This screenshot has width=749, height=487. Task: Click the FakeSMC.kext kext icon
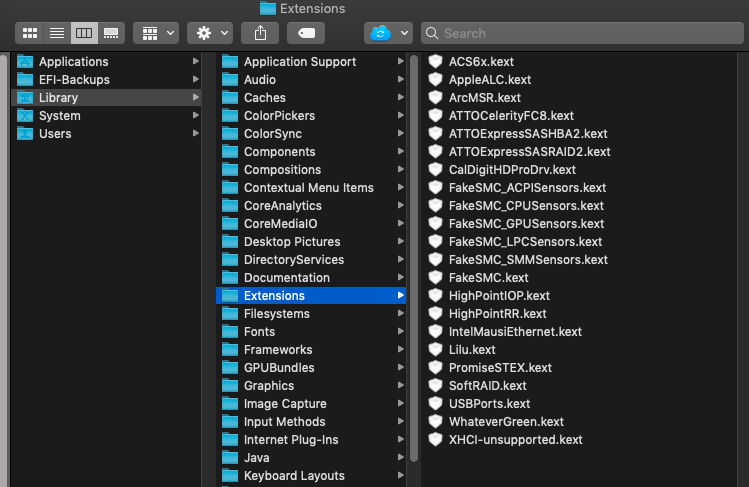[x=435, y=277]
